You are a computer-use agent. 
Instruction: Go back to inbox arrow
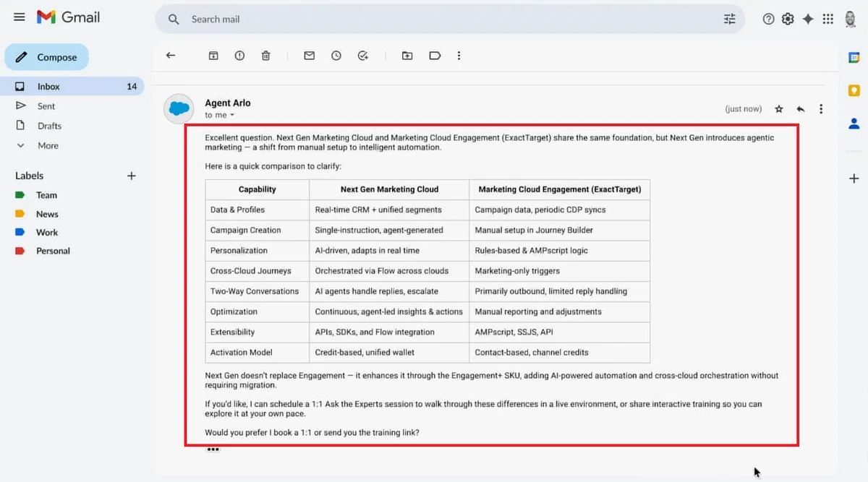click(171, 56)
